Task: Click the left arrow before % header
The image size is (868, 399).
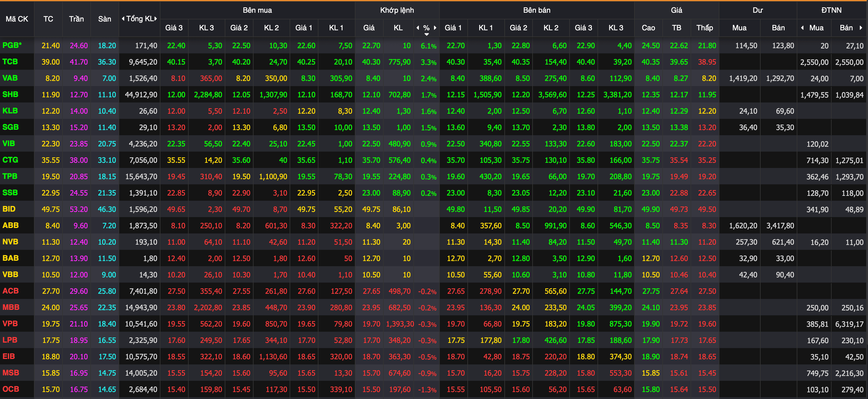Action: coord(418,28)
